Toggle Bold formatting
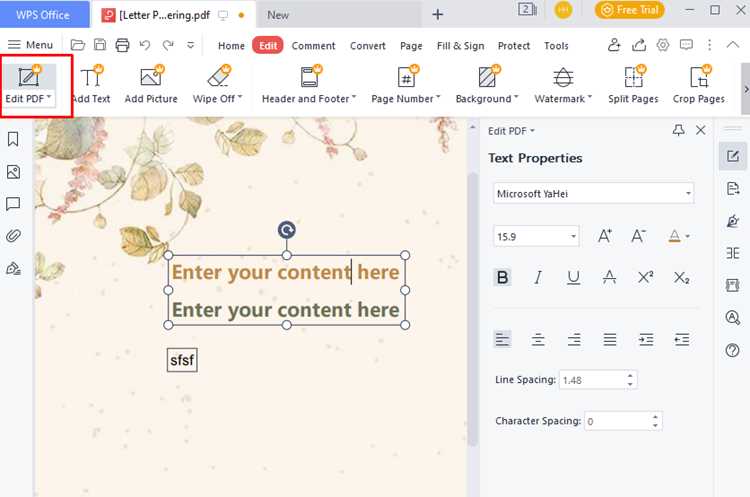The image size is (750, 497). 502,277
